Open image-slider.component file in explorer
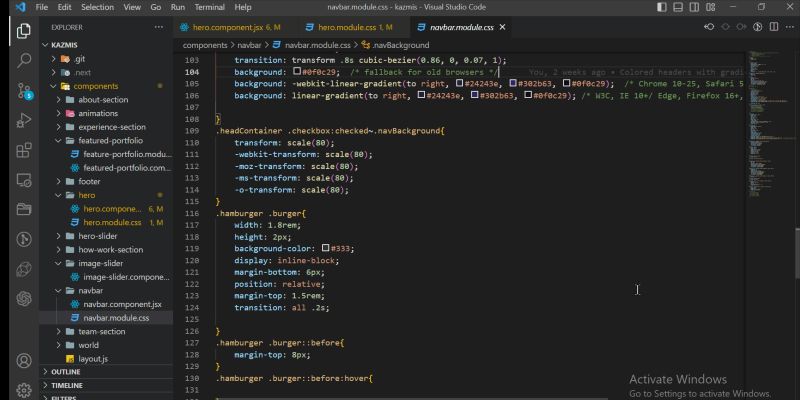 click(x=106, y=277)
